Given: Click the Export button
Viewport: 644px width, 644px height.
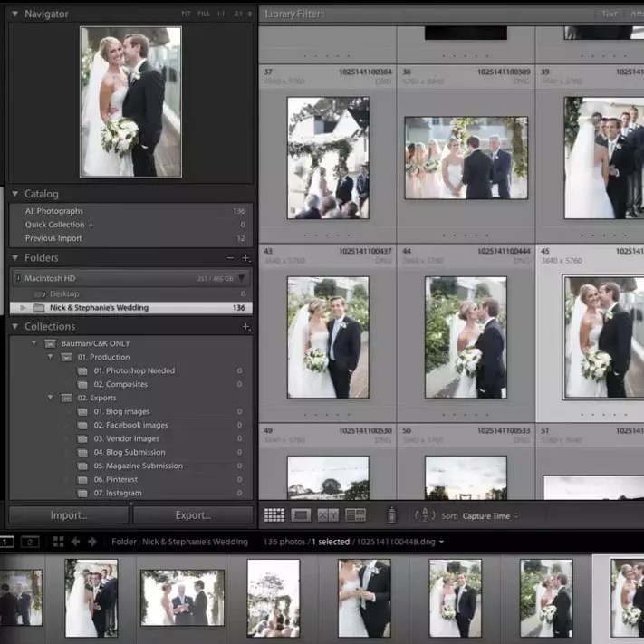Looking at the screenshot, I should coord(193,515).
